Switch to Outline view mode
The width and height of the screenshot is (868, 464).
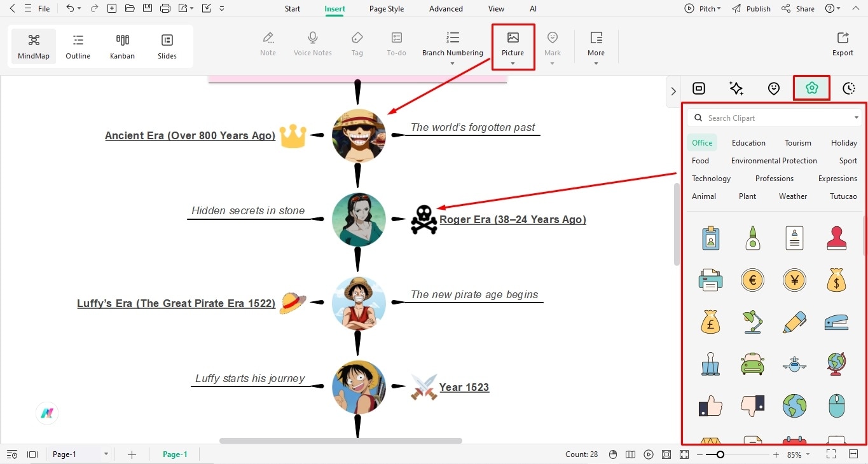[78, 47]
